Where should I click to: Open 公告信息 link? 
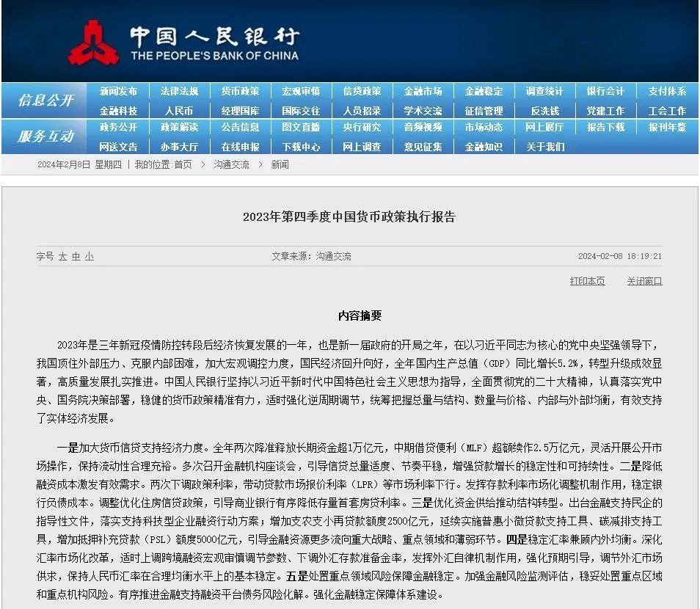240,127
